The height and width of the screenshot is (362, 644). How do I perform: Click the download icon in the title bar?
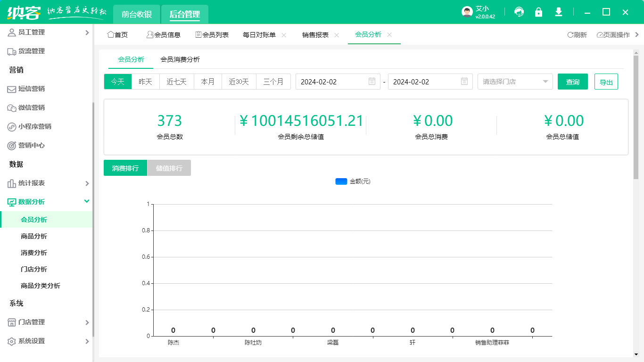tap(558, 12)
